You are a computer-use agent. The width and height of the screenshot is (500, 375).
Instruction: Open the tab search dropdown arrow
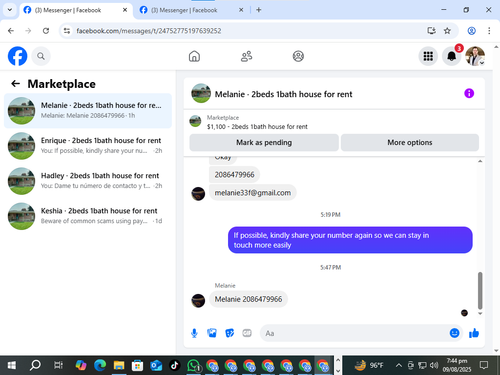(x=10, y=10)
